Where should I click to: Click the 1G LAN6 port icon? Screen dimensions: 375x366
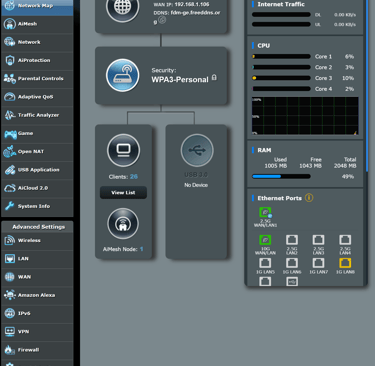click(292, 263)
